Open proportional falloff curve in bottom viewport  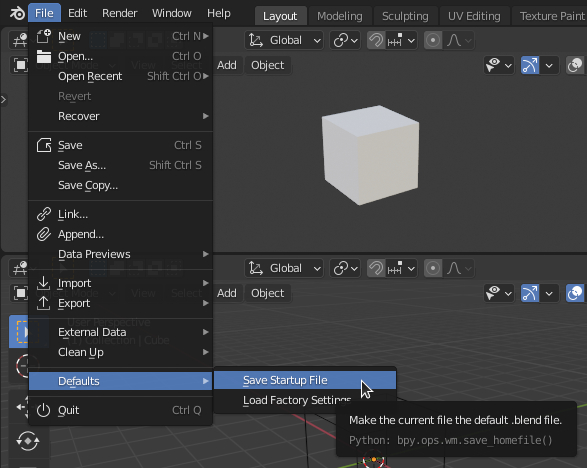click(x=459, y=268)
